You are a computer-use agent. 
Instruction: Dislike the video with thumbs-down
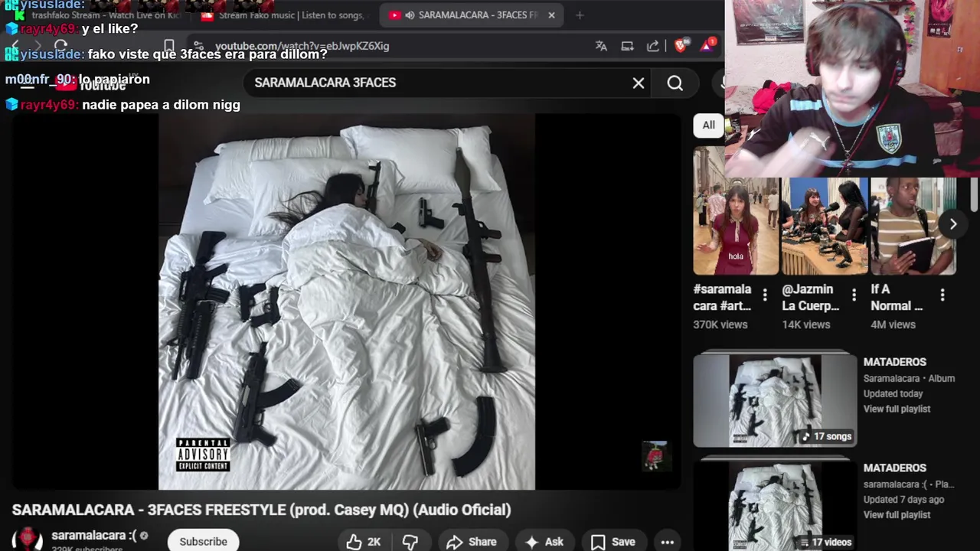coord(410,542)
